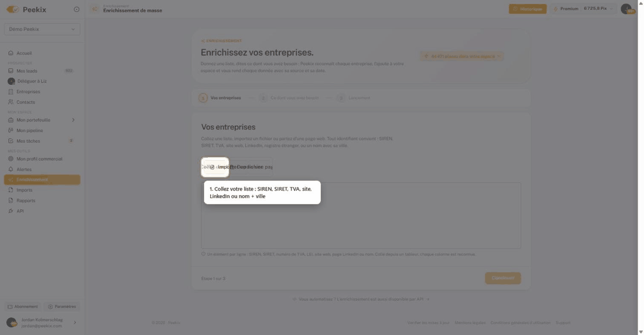Click the Mon pipeline icon

pyautogui.click(x=11, y=130)
